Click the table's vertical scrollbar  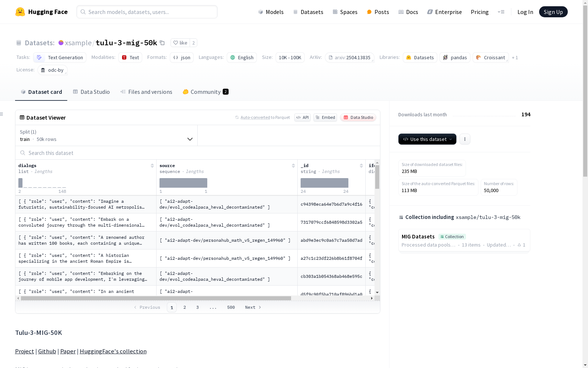coord(377,177)
